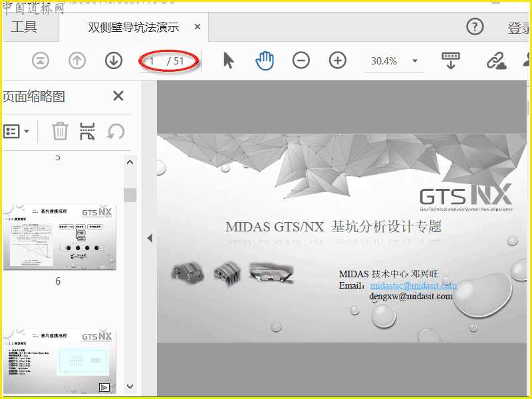Select the page 7 thumbnail with play icon
The width and height of the screenshot is (532, 399).
tap(60, 361)
